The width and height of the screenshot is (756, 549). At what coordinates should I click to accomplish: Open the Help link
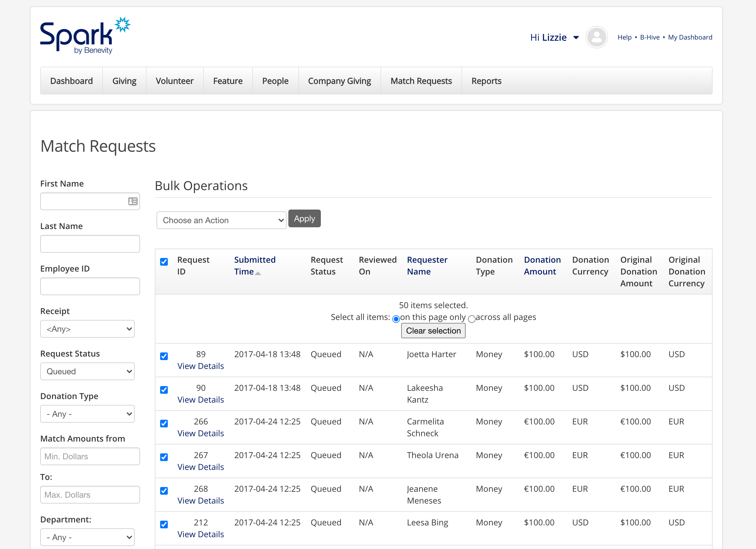[624, 37]
